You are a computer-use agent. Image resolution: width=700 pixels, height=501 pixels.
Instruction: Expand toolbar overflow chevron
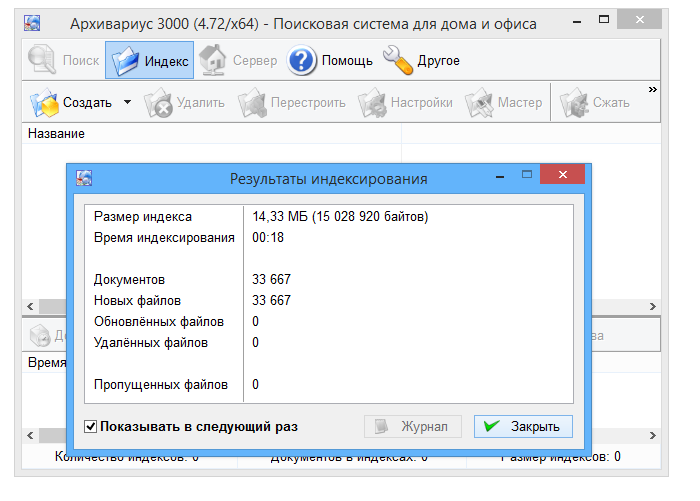[653, 90]
